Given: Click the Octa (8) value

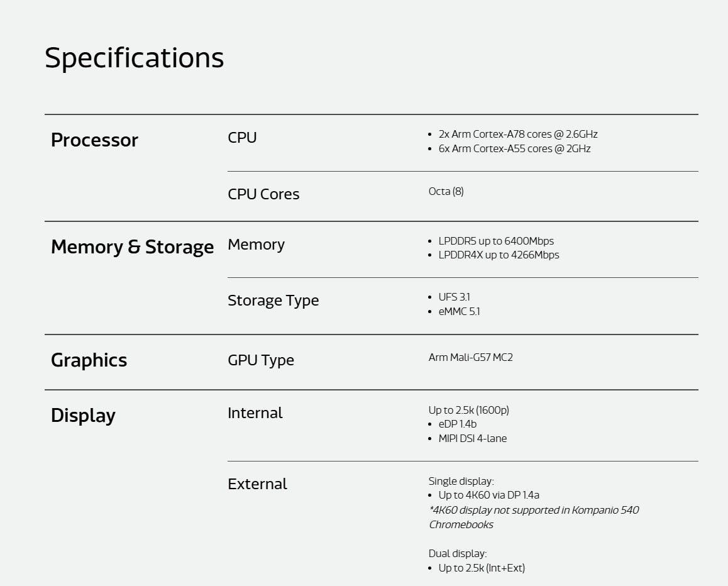Looking at the screenshot, I should click(x=446, y=191).
